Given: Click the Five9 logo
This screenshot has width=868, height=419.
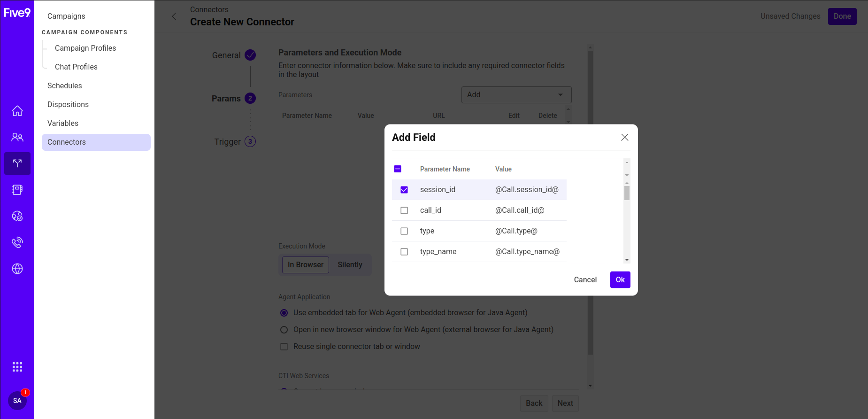Looking at the screenshot, I should point(17,13).
